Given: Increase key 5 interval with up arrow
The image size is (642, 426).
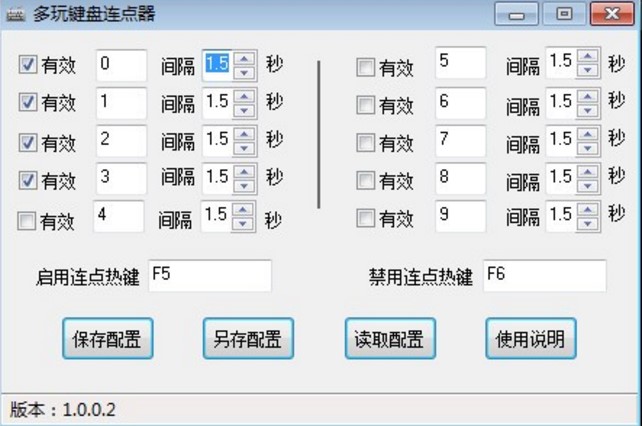Looking at the screenshot, I should (x=588, y=56).
